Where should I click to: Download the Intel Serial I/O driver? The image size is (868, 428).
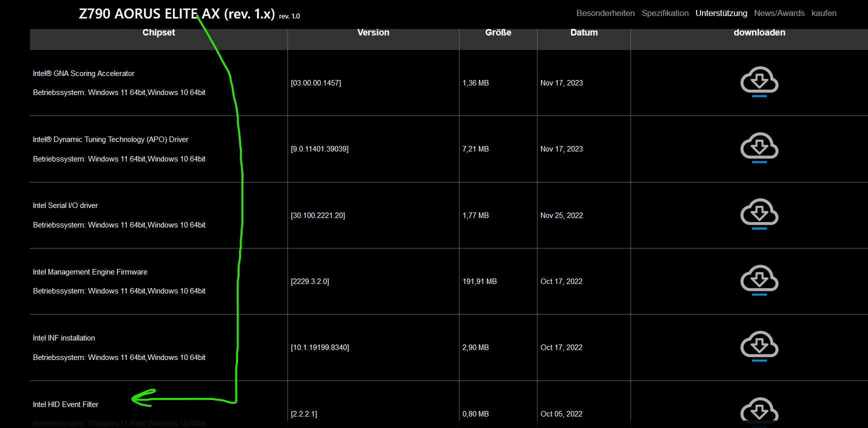(759, 214)
